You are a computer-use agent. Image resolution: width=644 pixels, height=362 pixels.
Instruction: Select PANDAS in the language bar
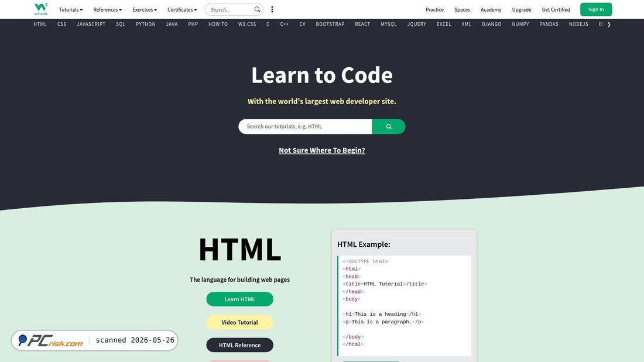549,24
